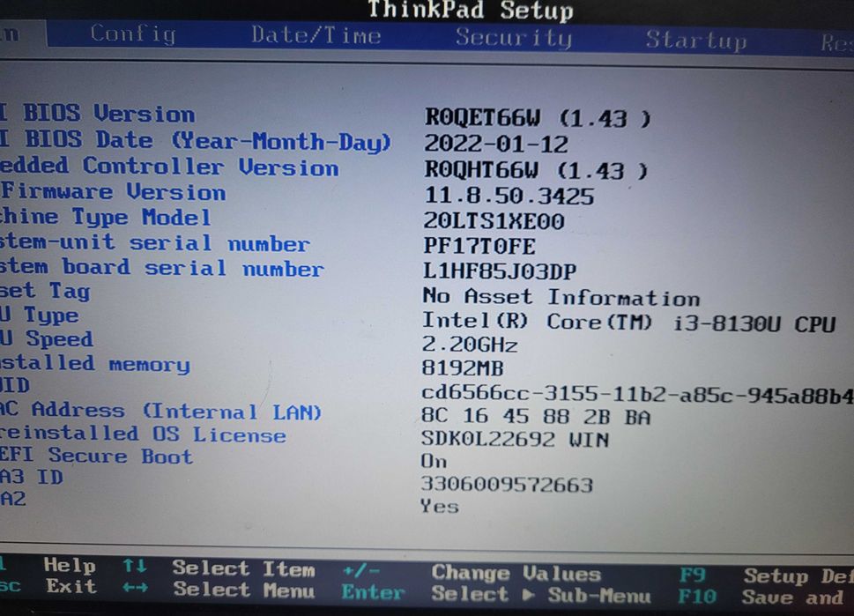Select the ID value 3306009572663

pos(507,484)
